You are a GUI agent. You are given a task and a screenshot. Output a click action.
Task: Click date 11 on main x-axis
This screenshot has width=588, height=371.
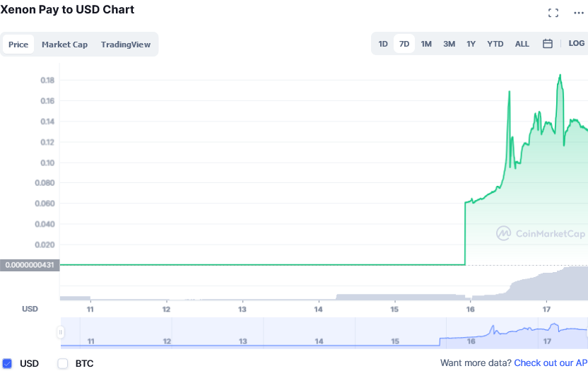tap(90, 309)
